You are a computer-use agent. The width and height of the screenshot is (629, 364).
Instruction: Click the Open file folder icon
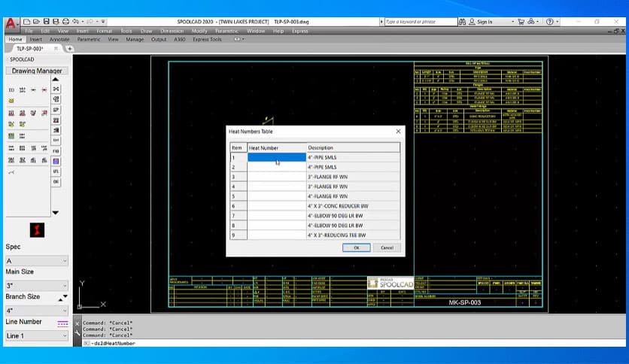37,22
